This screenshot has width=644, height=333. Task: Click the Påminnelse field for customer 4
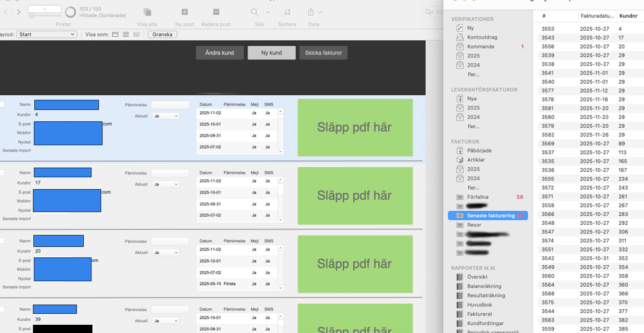click(x=170, y=105)
